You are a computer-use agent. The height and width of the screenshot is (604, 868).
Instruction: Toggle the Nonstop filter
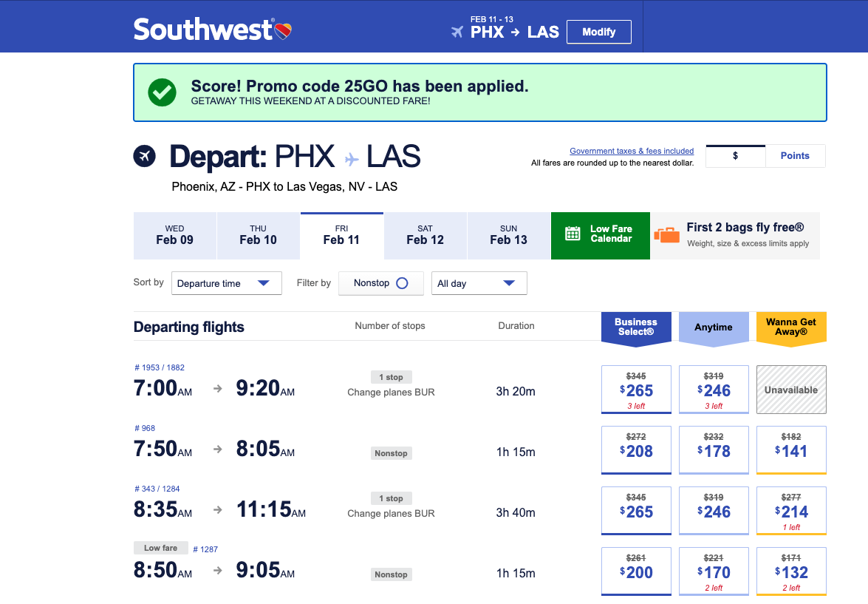(x=380, y=283)
